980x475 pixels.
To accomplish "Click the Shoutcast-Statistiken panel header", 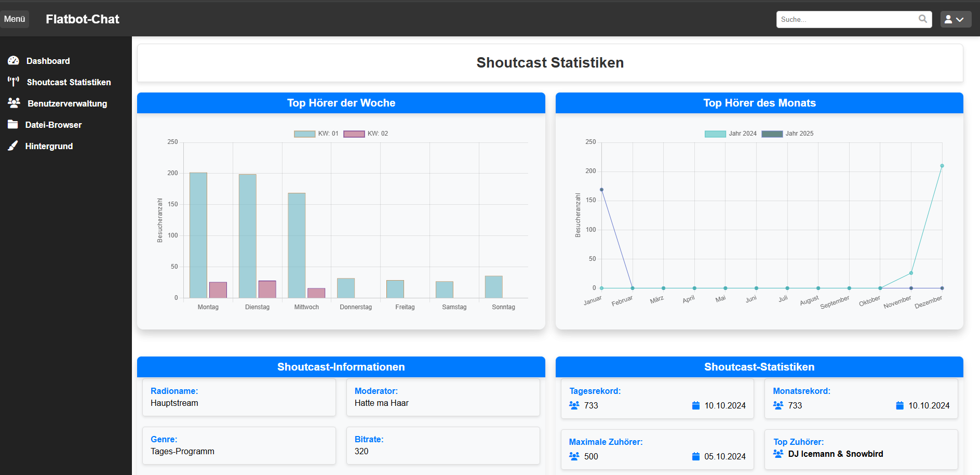I will [x=759, y=367].
